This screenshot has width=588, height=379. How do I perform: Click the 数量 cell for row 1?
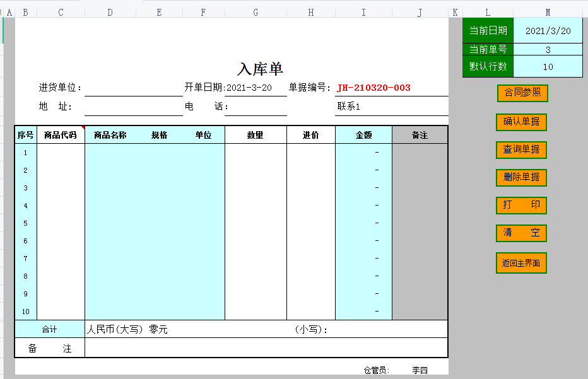(x=255, y=151)
